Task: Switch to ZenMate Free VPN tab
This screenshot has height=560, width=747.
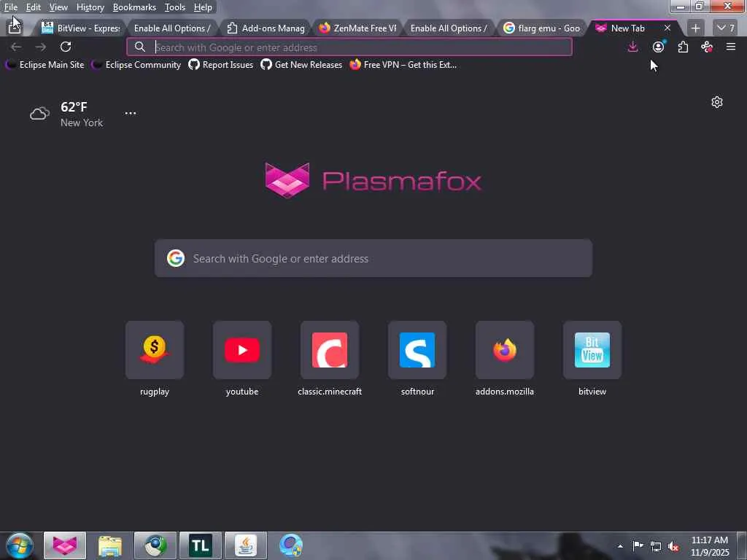Action: 357,28
